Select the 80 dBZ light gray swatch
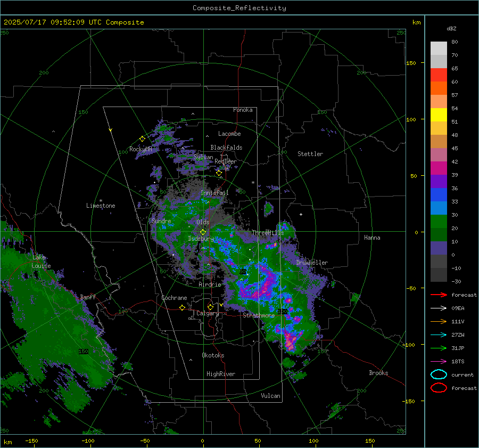 (x=439, y=48)
